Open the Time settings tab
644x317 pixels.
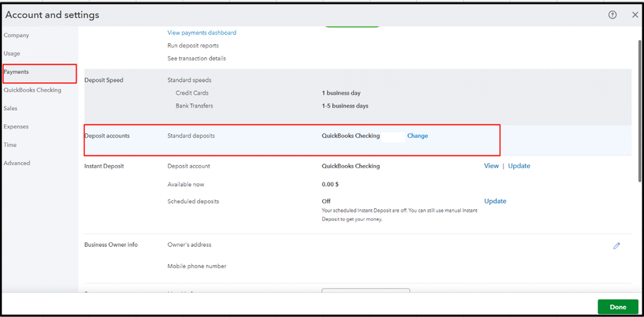tap(10, 145)
